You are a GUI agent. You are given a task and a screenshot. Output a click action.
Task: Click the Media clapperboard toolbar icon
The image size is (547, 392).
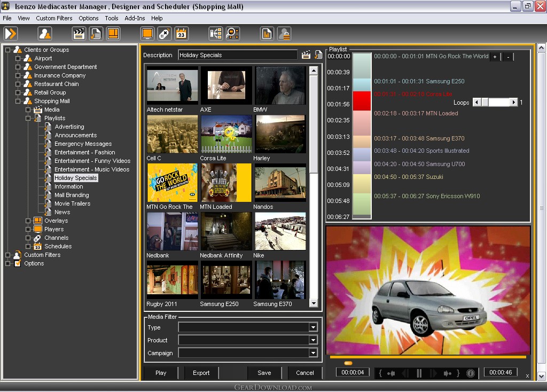pyautogui.click(x=79, y=34)
